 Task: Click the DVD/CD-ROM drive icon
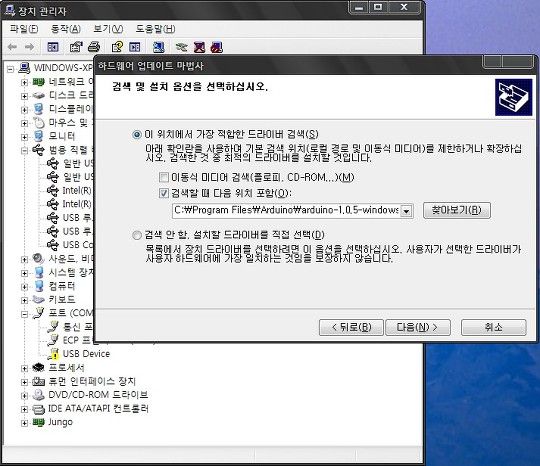(x=39, y=395)
